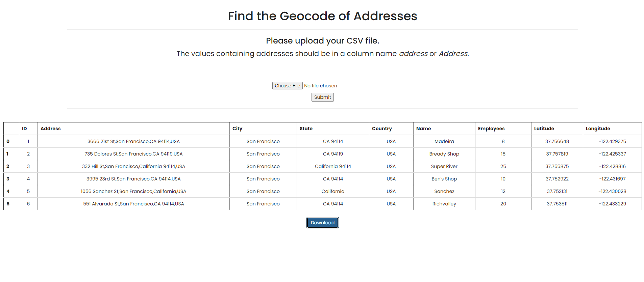Select the Super River address cell
The width and height of the screenshot is (644, 282).
pyautogui.click(x=134, y=166)
